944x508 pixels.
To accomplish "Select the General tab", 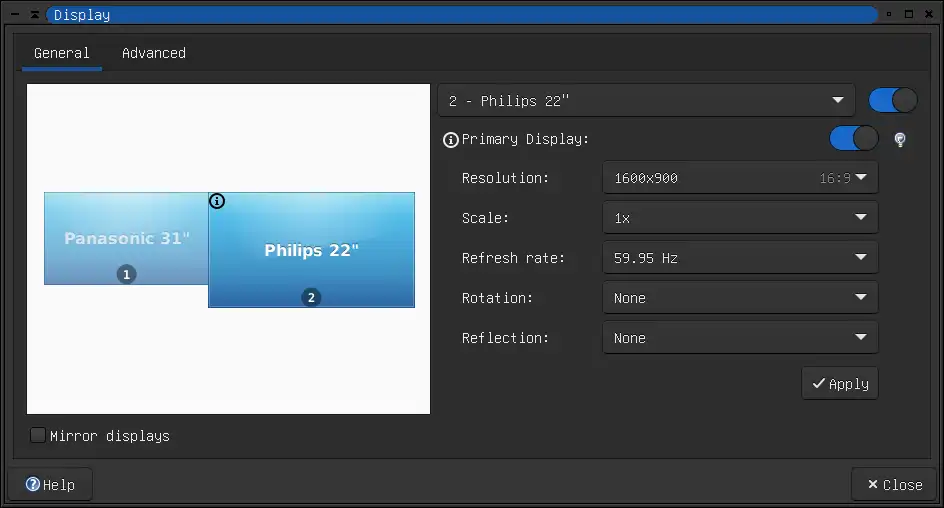I will (x=61, y=53).
